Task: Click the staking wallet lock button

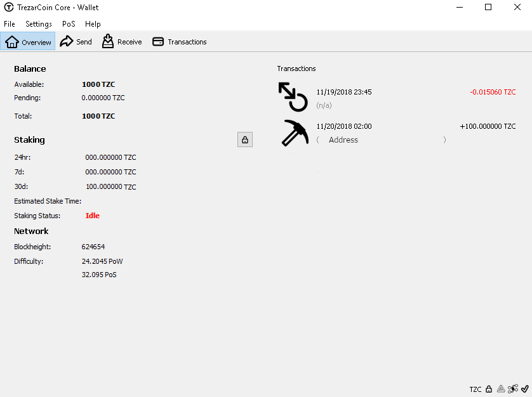Action: click(x=245, y=140)
